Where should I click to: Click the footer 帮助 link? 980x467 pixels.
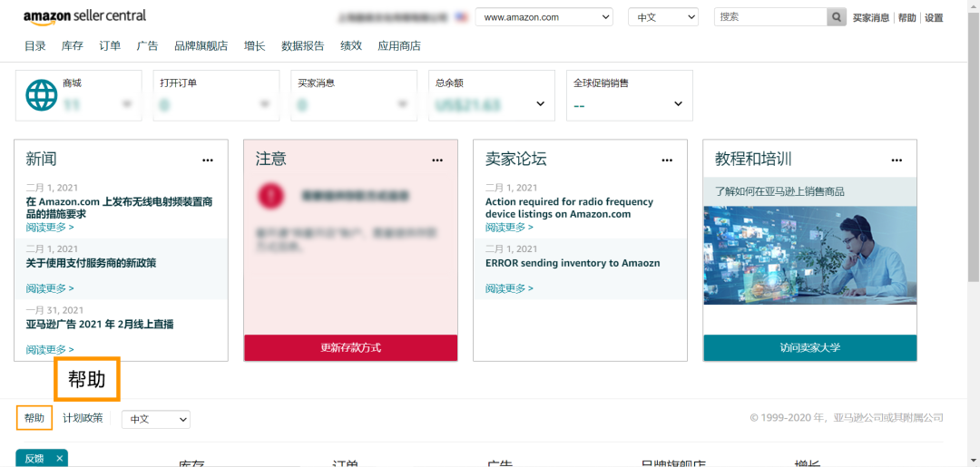coord(34,418)
